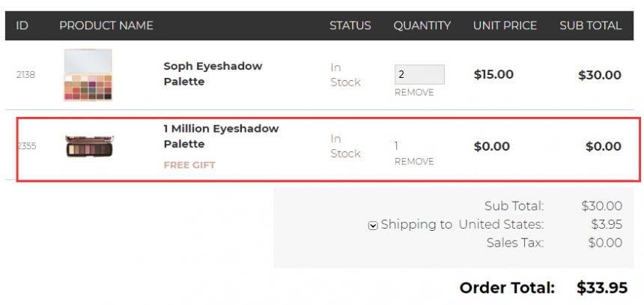Click the ID column header
The width and height of the screenshot is (644, 305).
(x=22, y=25)
